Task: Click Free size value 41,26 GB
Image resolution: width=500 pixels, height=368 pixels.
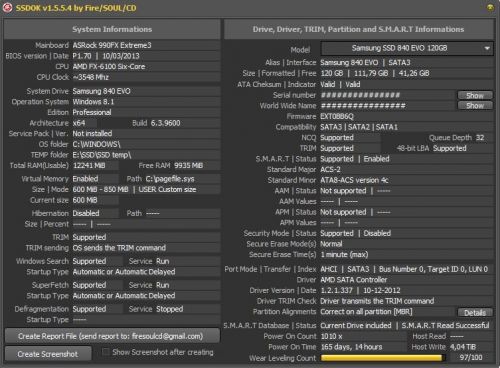Action: click(x=414, y=73)
